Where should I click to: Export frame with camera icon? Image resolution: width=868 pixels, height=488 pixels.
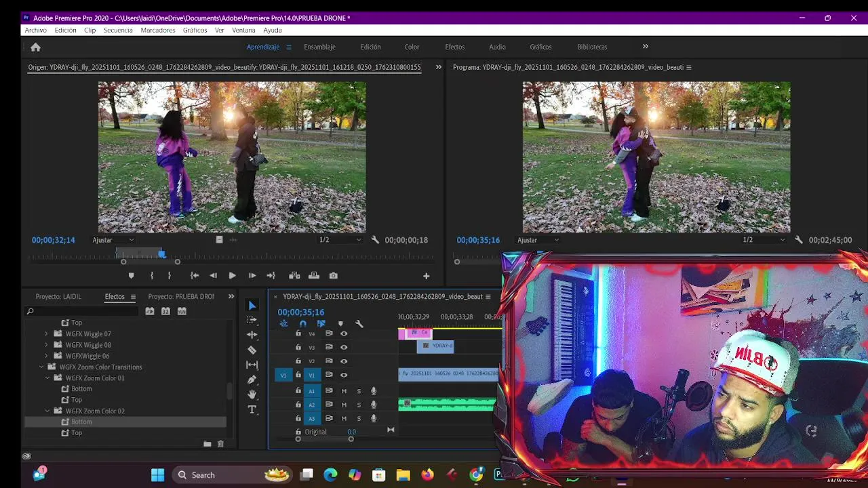333,276
